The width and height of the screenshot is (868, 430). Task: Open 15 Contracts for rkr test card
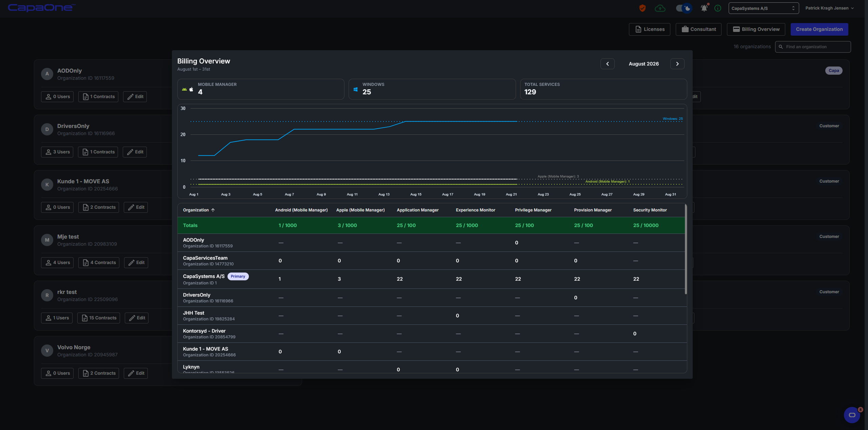pyautogui.click(x=99, y=318)
